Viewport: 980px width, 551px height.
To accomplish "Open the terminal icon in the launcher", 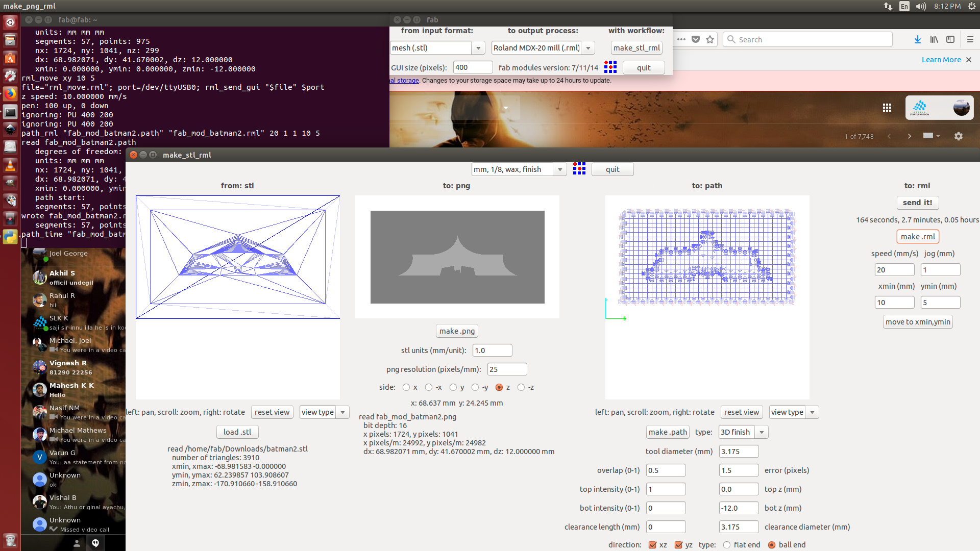I will (10, 112).
